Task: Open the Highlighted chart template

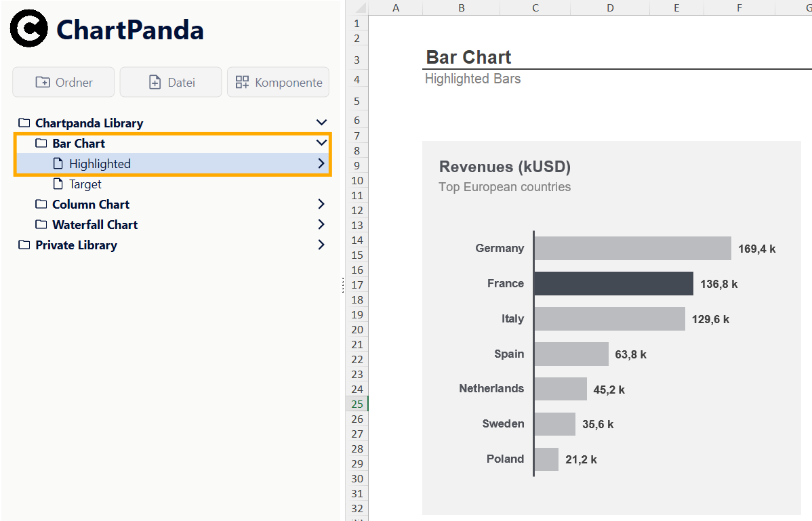Action: coord(98,163)
